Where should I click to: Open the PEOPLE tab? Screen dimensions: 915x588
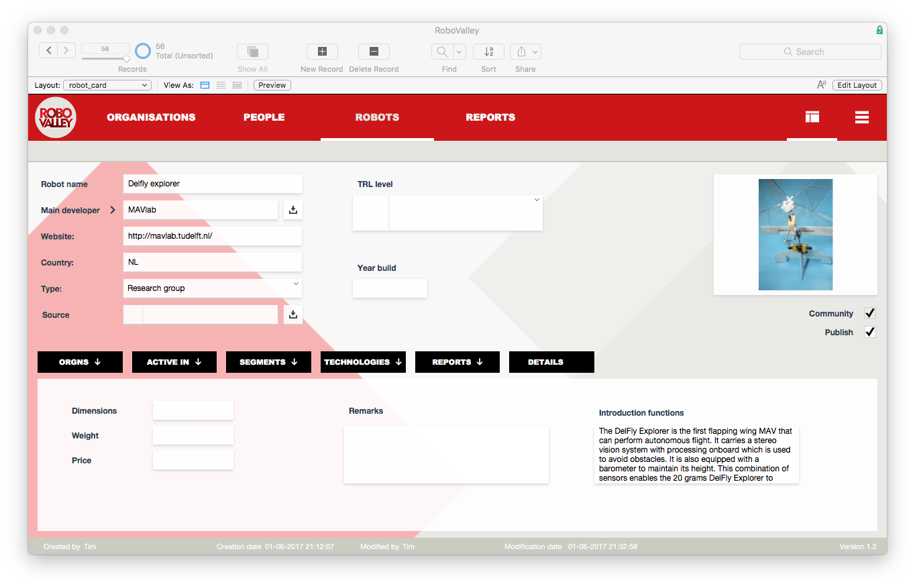click(264, 117)
